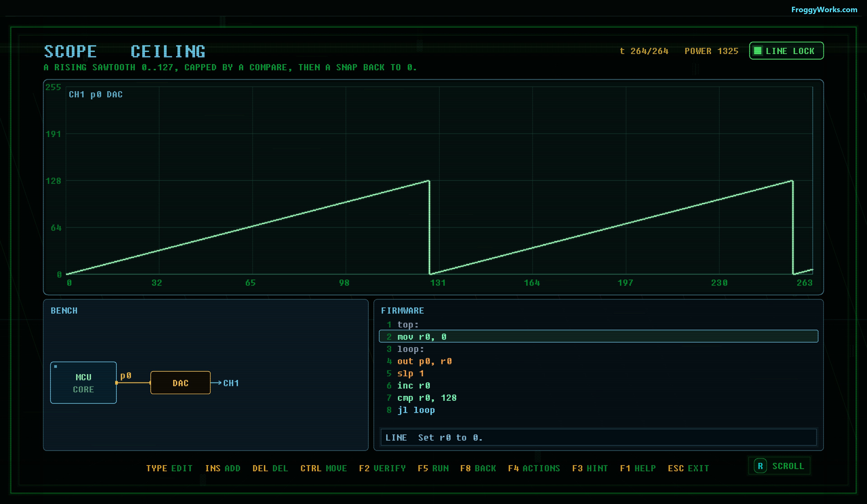Click F2 VERIFY in bottom bar

coord(382,468)
